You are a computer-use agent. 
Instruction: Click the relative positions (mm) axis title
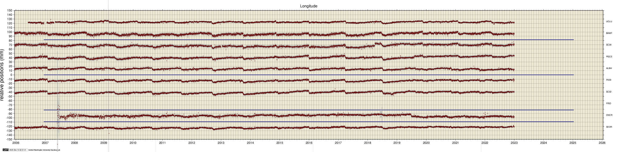[3, 75]
